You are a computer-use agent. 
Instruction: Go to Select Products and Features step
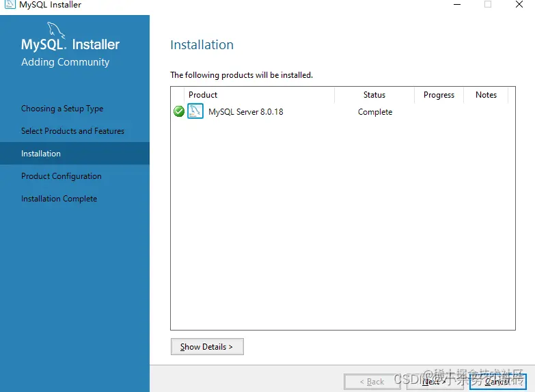coord(72,131)
